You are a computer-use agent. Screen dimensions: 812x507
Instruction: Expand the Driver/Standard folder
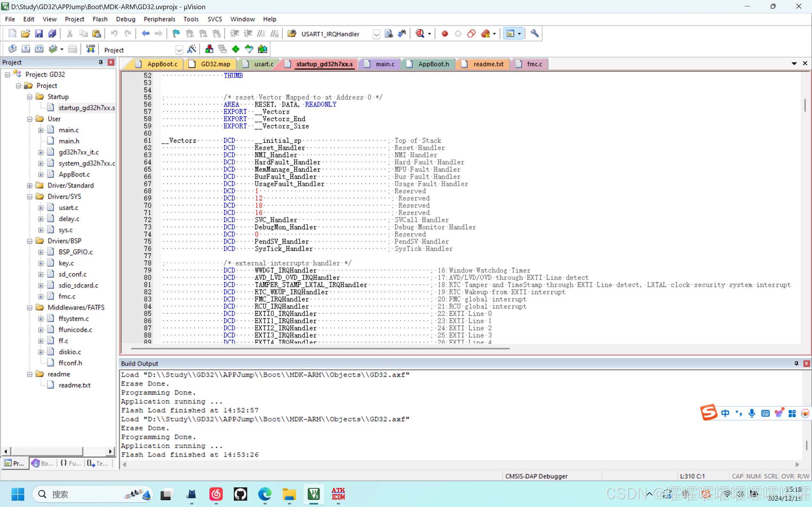[30, 185]
